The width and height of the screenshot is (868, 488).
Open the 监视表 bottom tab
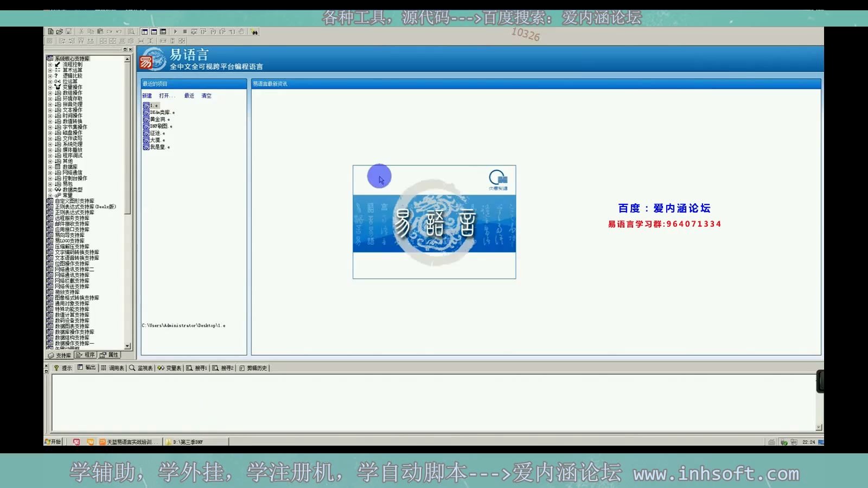click(141, 368)
